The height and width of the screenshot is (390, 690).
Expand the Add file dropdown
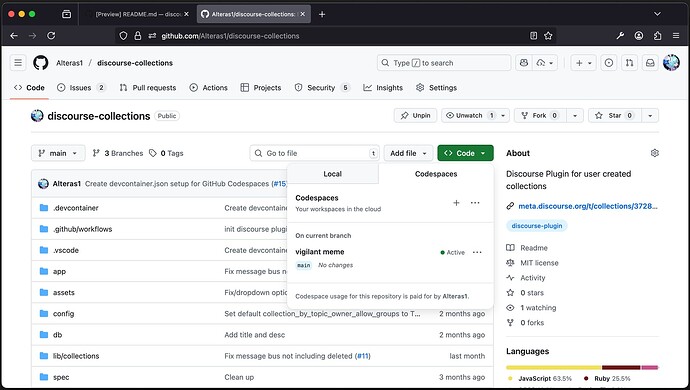(408, 153)
